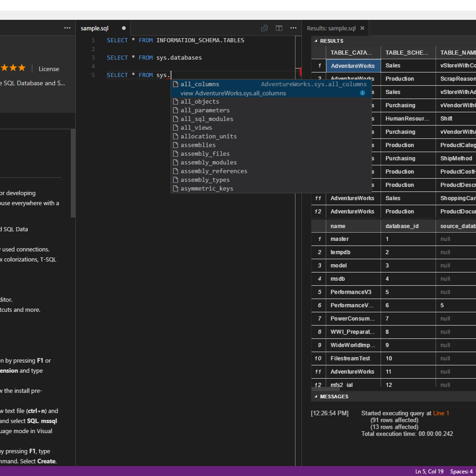The width and height of the screenshot is (476, 476).
Task: Click the red error marker in editor overview ruler
Action: [300, 72]
